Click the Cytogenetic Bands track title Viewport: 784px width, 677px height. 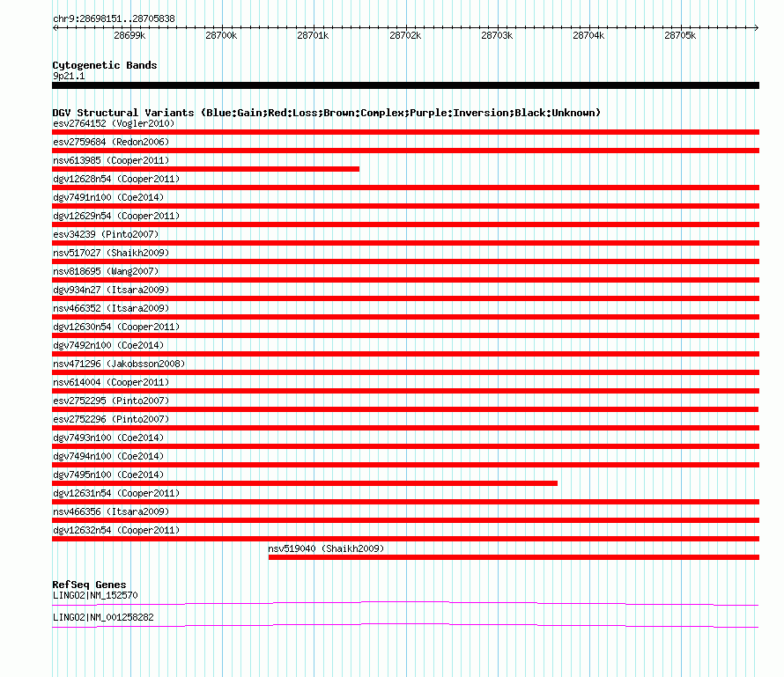tap(105, 65)
